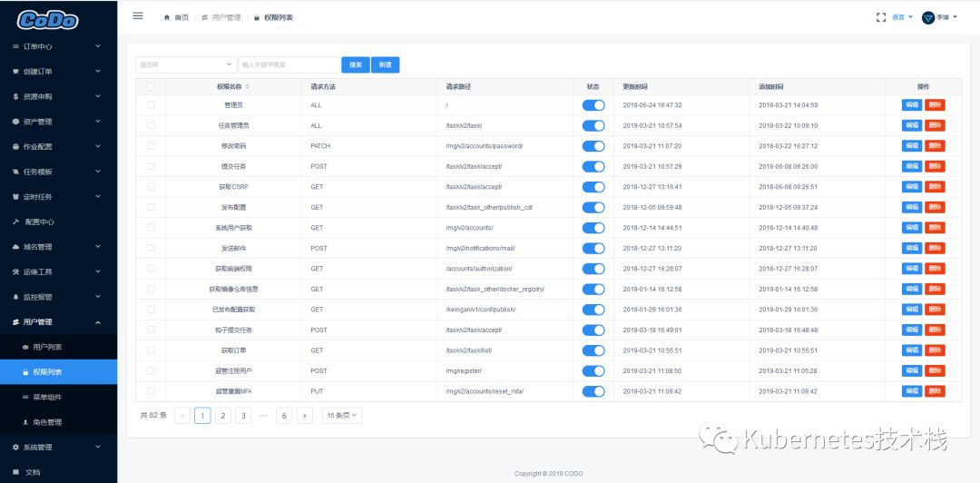
Task: Open the 15条/页 page size dropdown
Action: [342, 415]
